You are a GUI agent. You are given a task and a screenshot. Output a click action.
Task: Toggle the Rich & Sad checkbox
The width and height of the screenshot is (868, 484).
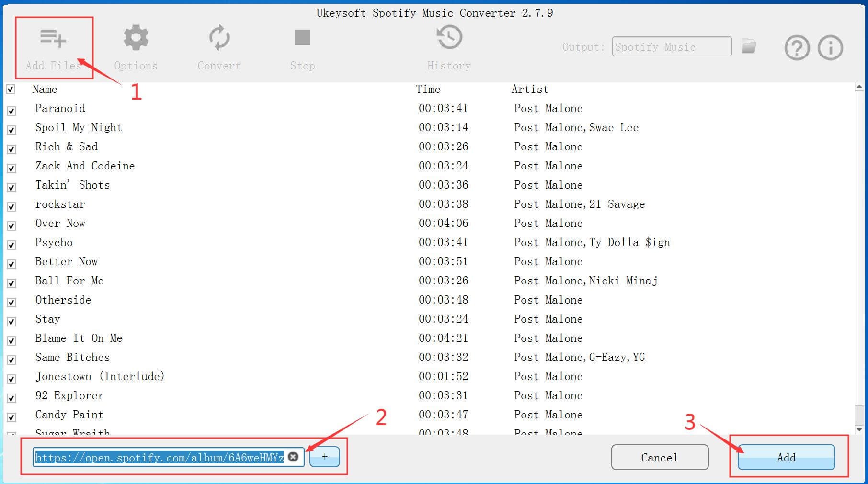11,149
